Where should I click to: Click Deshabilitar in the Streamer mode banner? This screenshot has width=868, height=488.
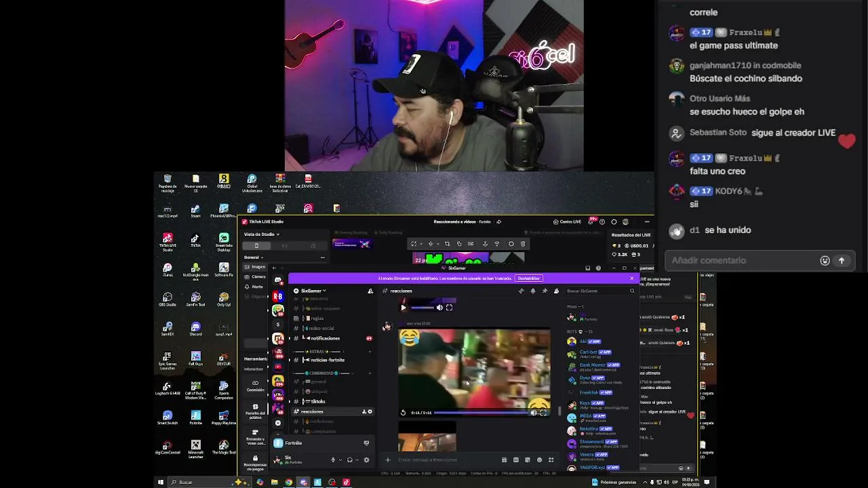click(x=529, y=279)
